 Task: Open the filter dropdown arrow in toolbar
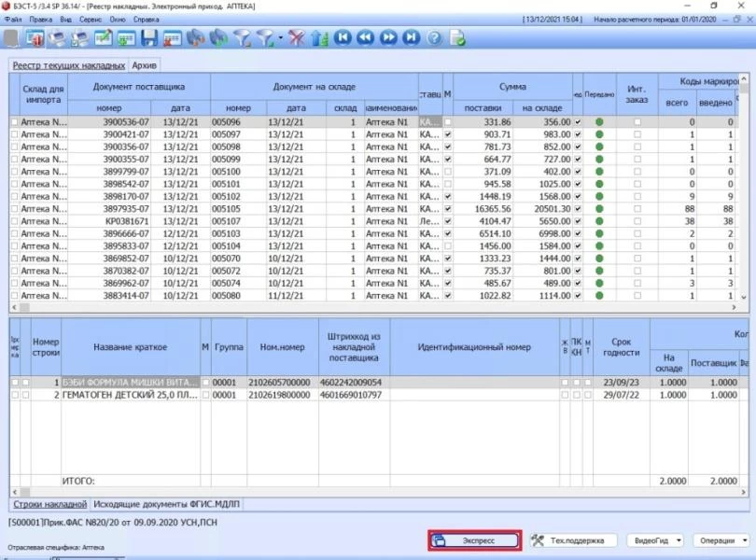280,38
